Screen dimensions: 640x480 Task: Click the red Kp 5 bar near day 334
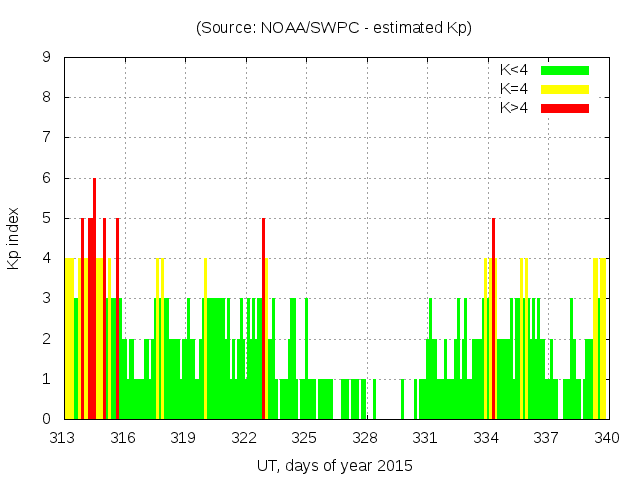493,320
